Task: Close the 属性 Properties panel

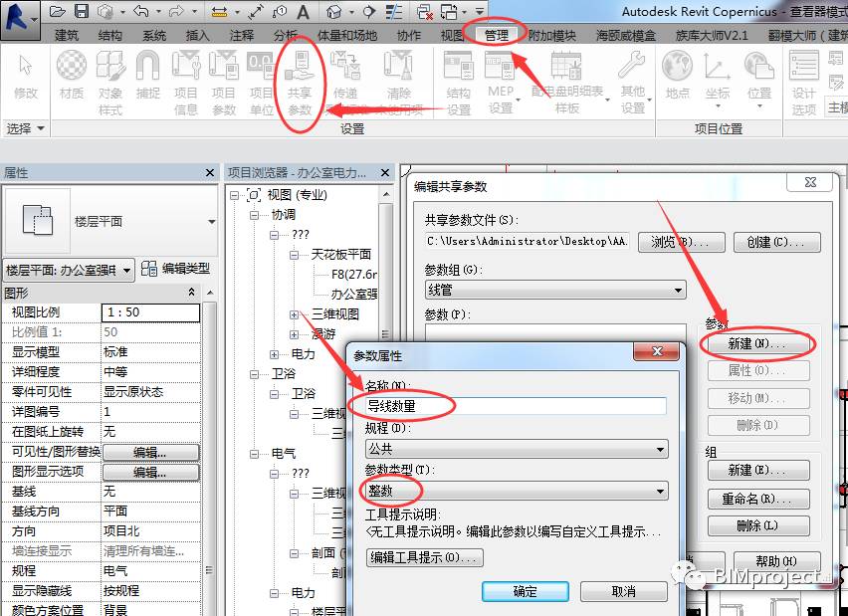Action: [210, 172]
